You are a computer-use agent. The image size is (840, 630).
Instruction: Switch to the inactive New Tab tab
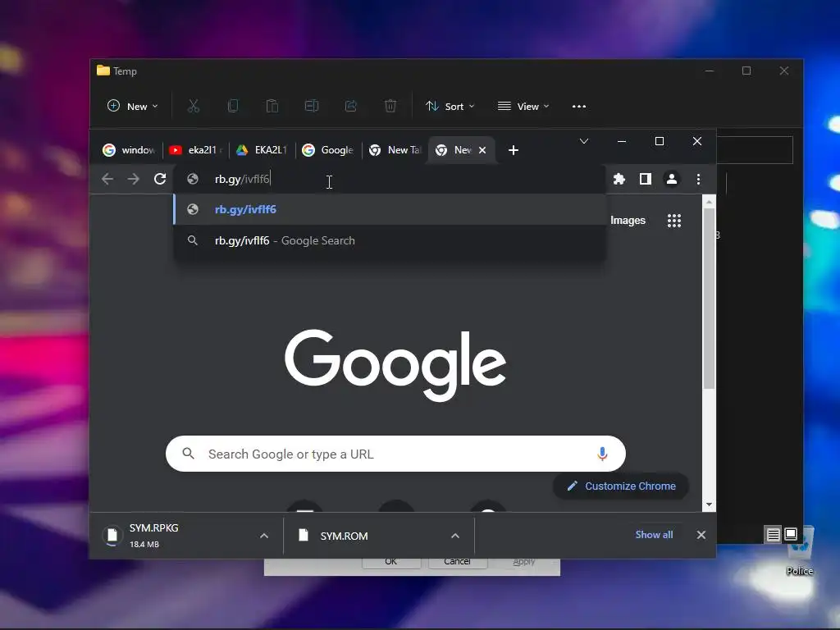[x=395, y=150]
